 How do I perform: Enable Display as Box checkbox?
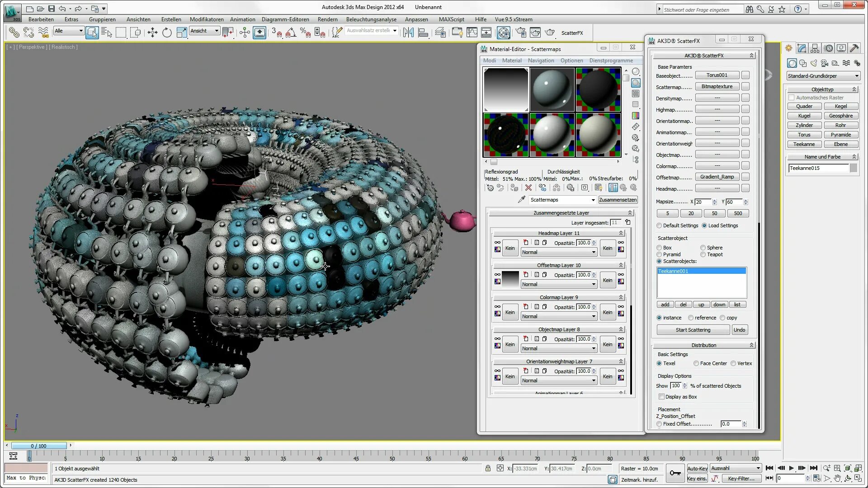[662, 397]
